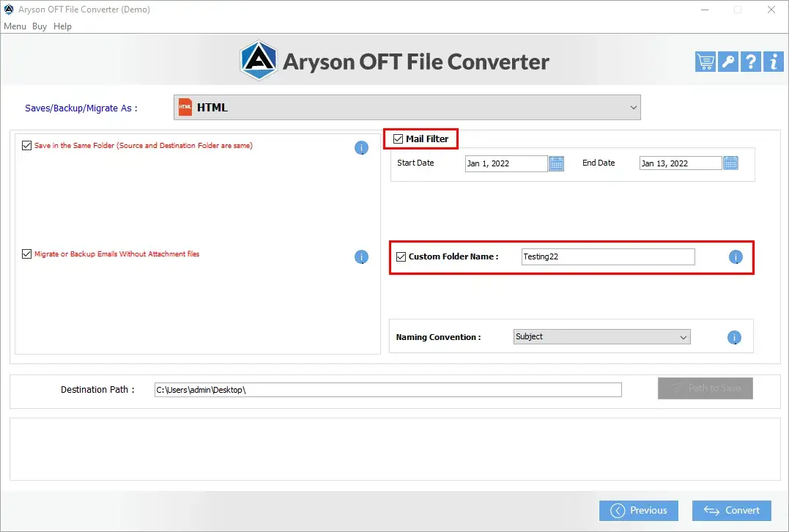This screenshot has height=532, width=789.
Task: Open the End Date calendar picker
Action: point(730,163)
